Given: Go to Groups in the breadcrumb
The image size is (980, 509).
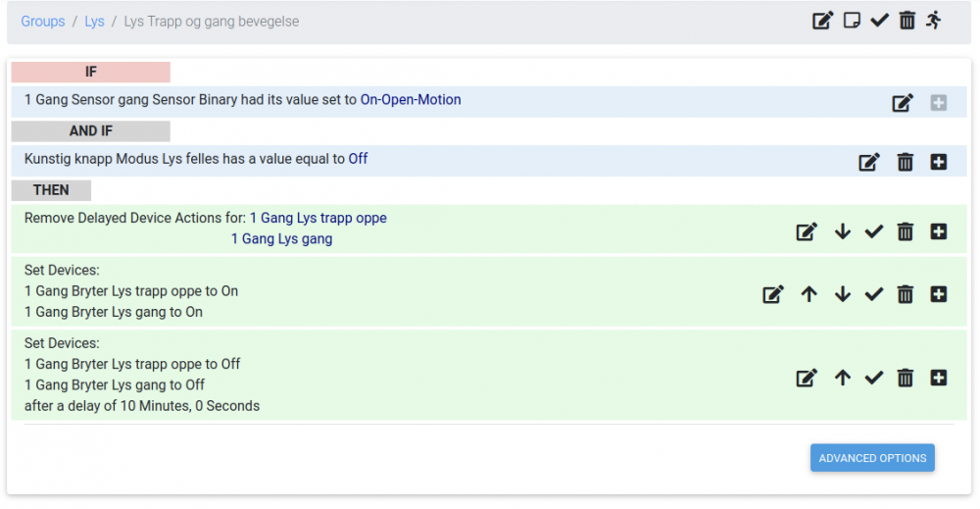Looking at the screenshot, I should 43,22.
